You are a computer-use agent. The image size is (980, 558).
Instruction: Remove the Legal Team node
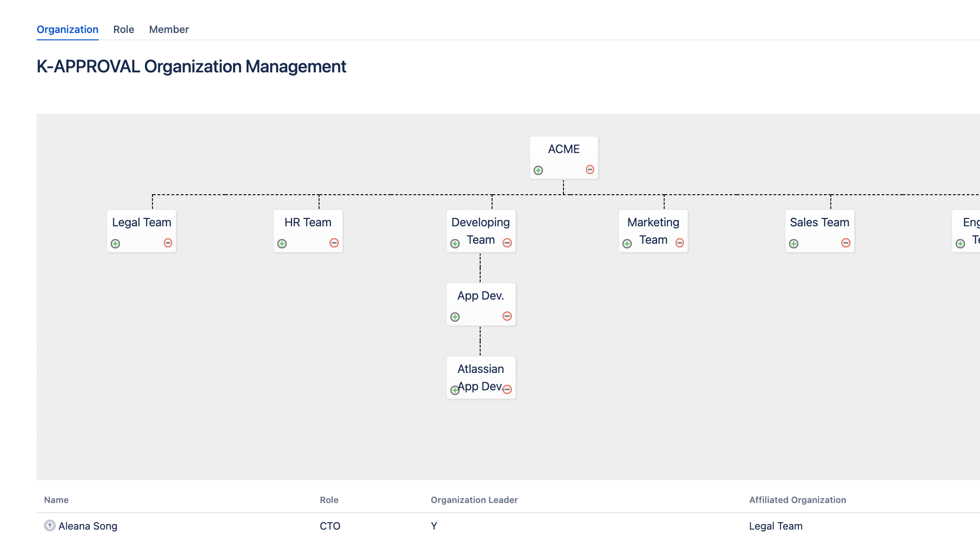168,243
